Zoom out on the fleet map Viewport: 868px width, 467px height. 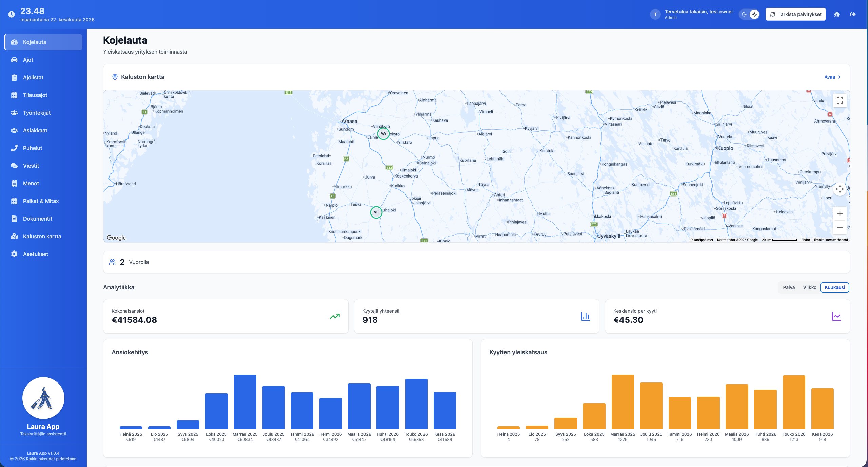coord(840,227)
